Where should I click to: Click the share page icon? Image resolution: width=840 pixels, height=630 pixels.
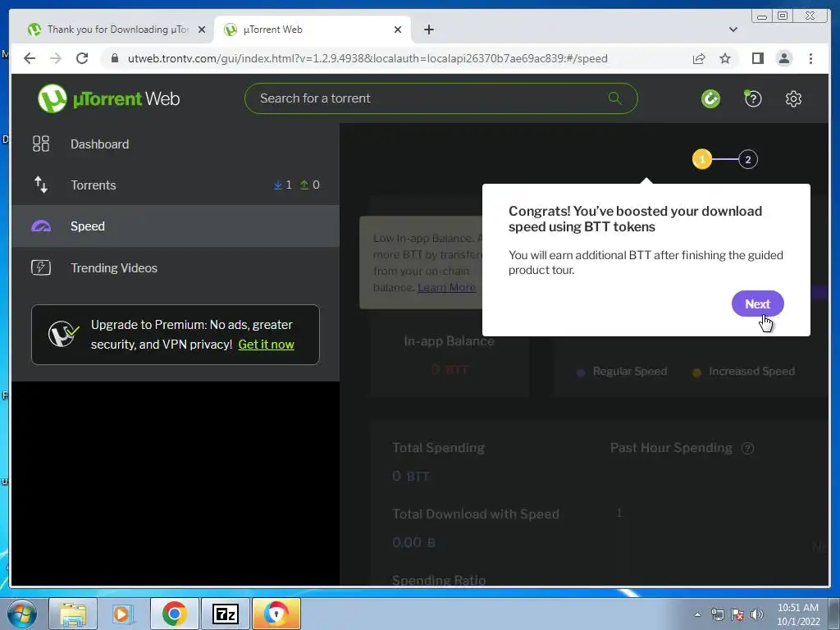coord(699,58)
